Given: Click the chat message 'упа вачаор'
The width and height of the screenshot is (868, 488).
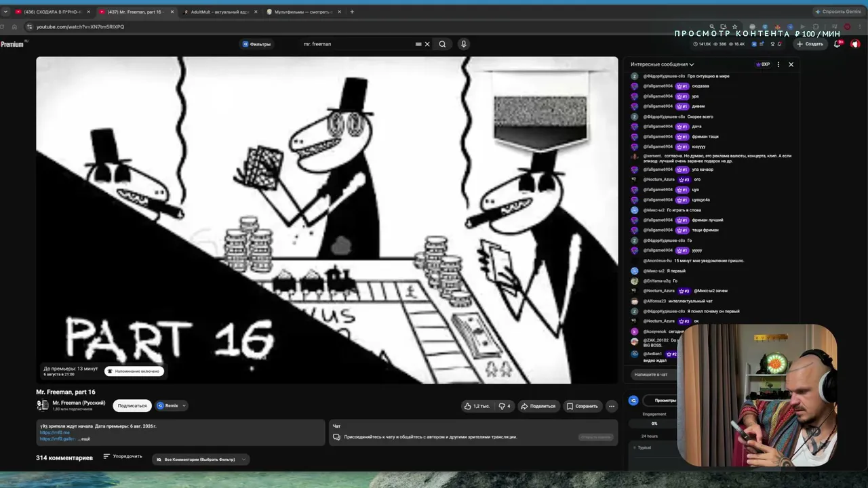Looking at the screenshot, I should [x=703, y=169].
